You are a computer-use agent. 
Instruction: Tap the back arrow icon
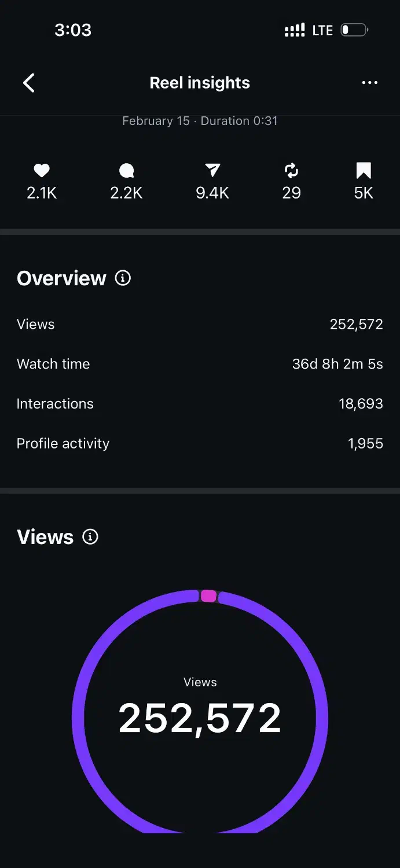click(29, 83)
